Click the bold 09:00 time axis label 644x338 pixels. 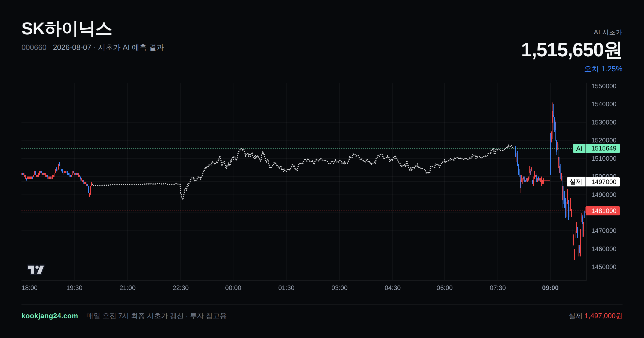tap(550, 288)
